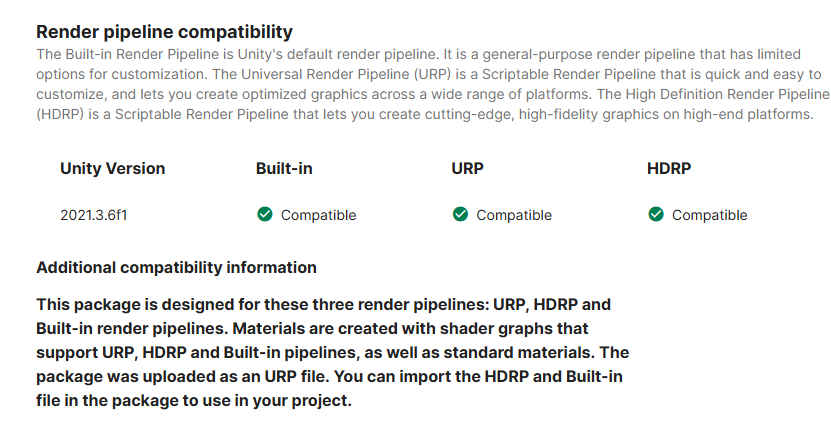The height and width of the screenshot is (437, 831).
Task: Click the Unity Version column header
Action: (x=112, y=168)
